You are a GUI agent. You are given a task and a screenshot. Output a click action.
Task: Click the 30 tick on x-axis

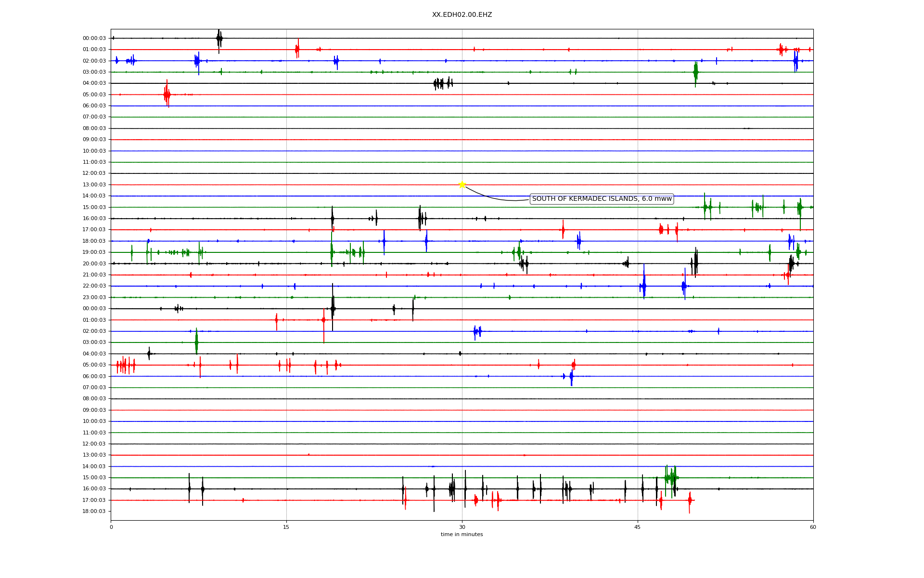tap(462, 527)
